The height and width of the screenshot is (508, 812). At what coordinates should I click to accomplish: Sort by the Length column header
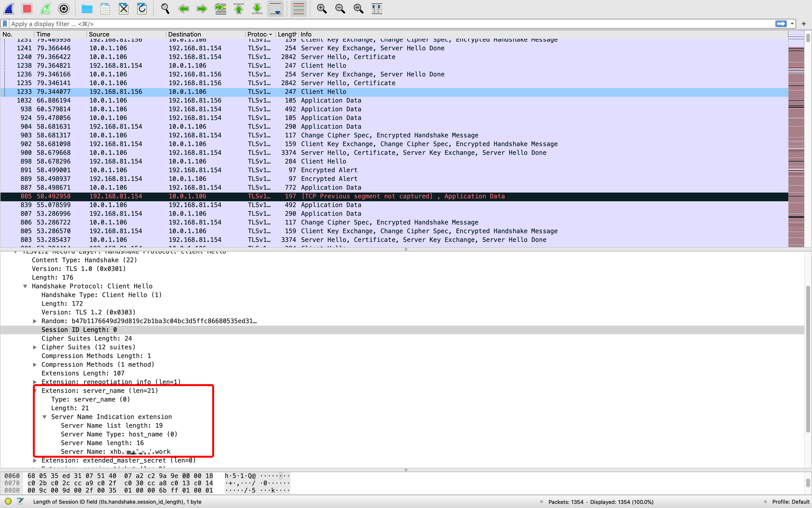click(287, 34)
